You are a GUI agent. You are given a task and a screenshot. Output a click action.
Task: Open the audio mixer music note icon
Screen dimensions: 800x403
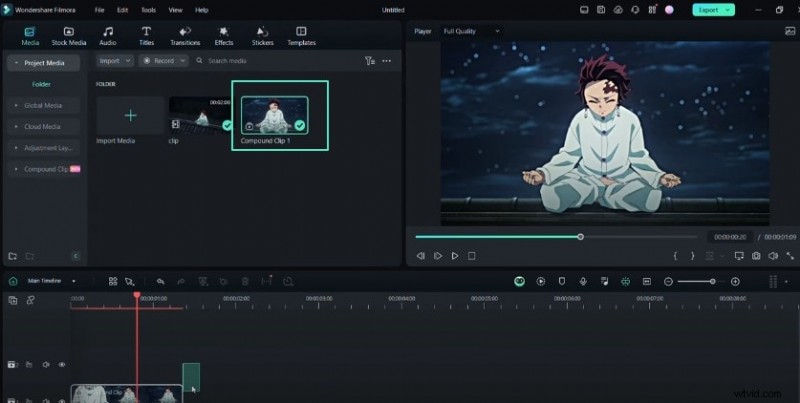pyautogui.click(x=605, y=281)
